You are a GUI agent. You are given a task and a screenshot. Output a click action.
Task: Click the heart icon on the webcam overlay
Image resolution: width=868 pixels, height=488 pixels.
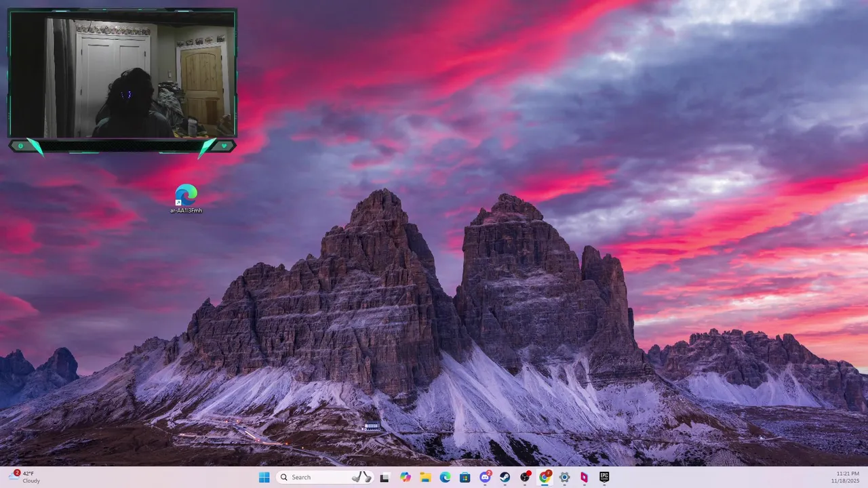pos(224,146)
